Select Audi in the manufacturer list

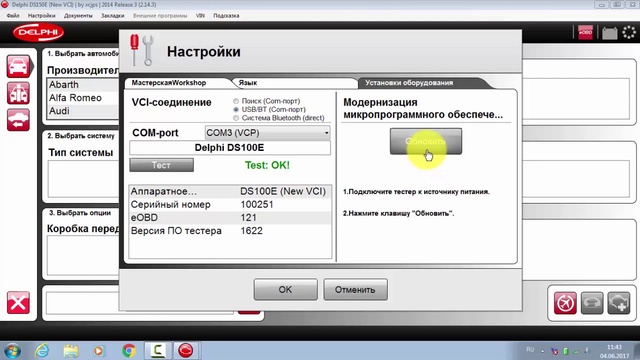(83, 111)
